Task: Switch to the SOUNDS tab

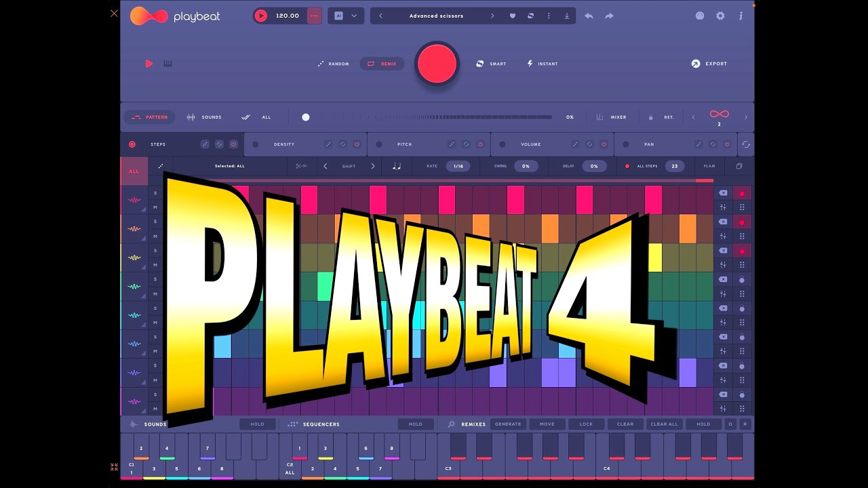Action: point(204,117)
